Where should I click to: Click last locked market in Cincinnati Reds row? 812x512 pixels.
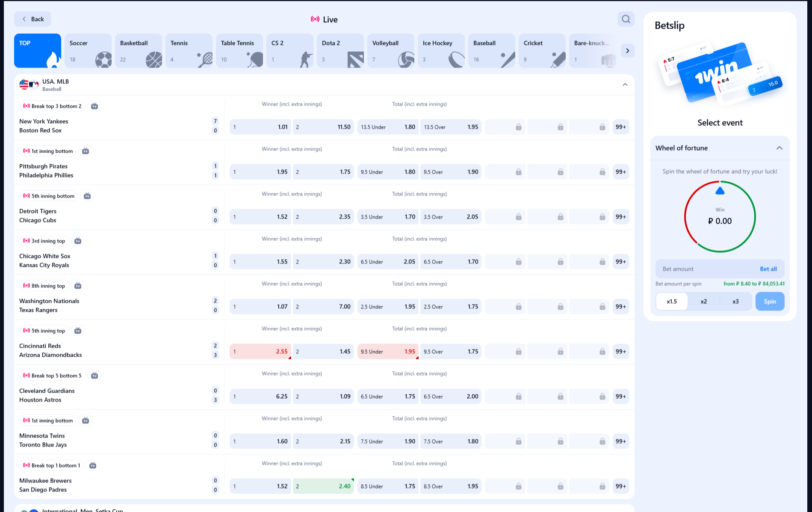(589, 352)
